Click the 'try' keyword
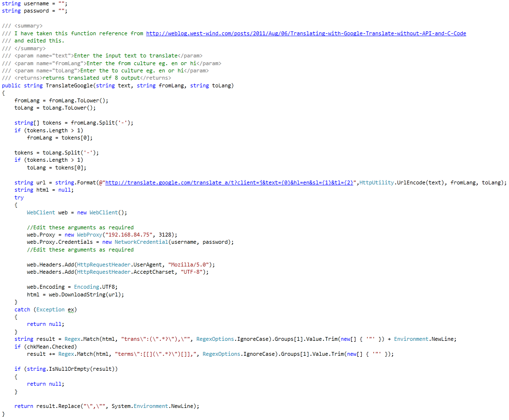Image resolution: width=509 pixels, height=420 pixels. (19, 197)
